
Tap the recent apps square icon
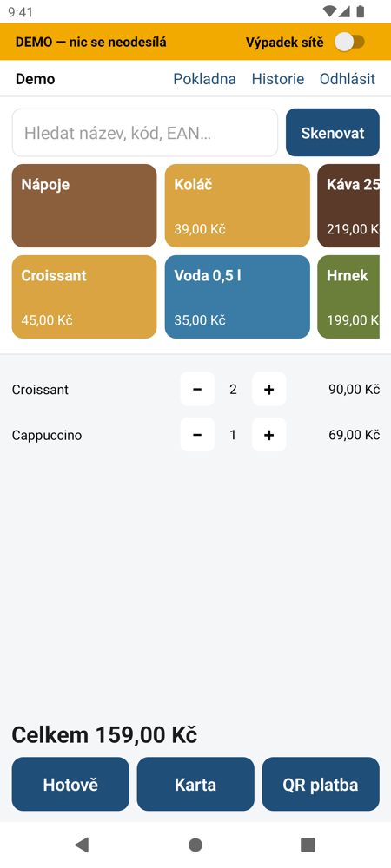point(308,845)
